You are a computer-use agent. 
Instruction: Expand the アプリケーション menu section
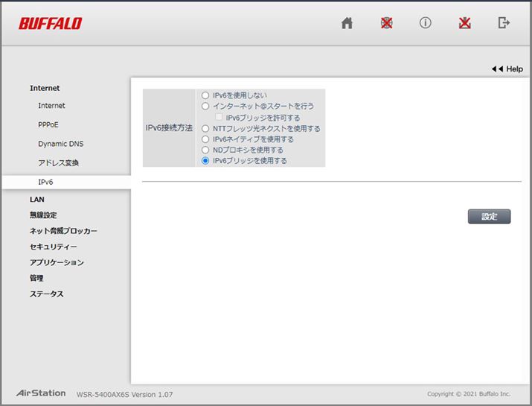click(x=57, y=262)
